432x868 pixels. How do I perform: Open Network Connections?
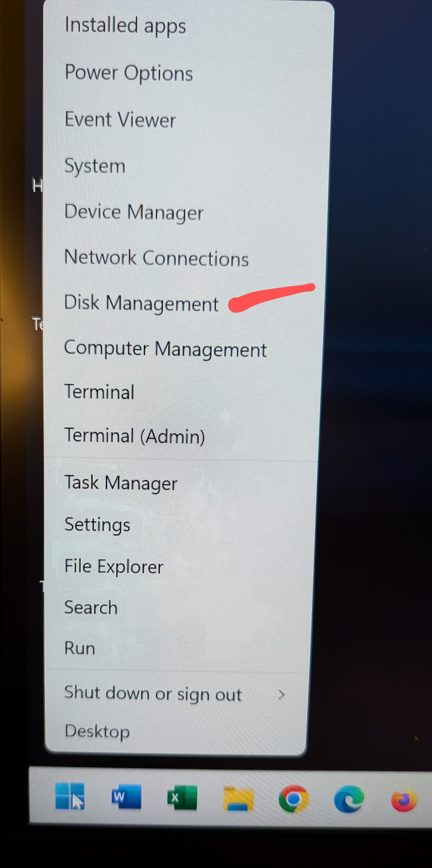[156, 258]
